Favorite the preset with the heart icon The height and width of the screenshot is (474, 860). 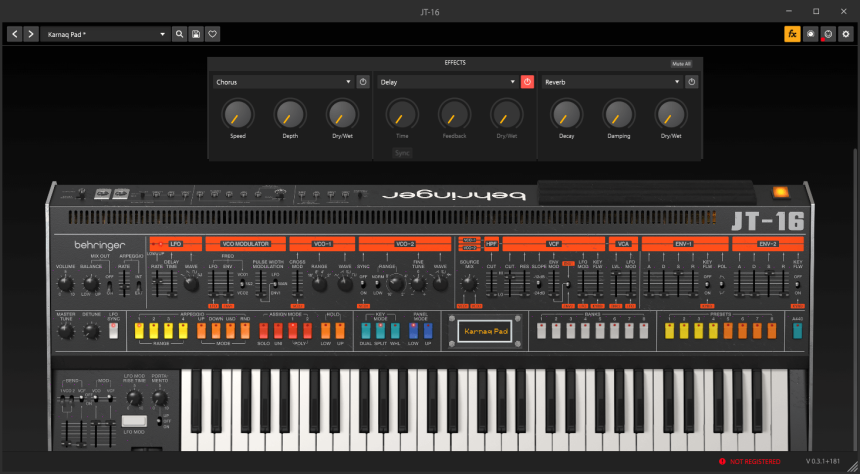click(x=213, y=34)
